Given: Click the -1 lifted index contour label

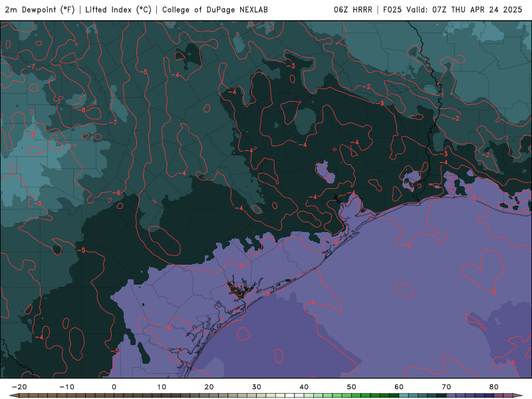Looking at the screenshot, I should [440, 96].
